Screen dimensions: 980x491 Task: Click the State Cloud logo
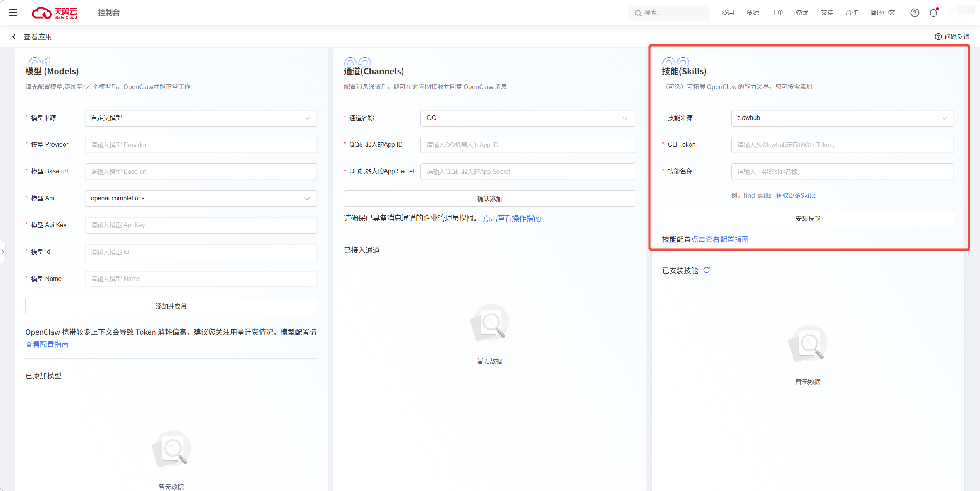pos(55,13)
